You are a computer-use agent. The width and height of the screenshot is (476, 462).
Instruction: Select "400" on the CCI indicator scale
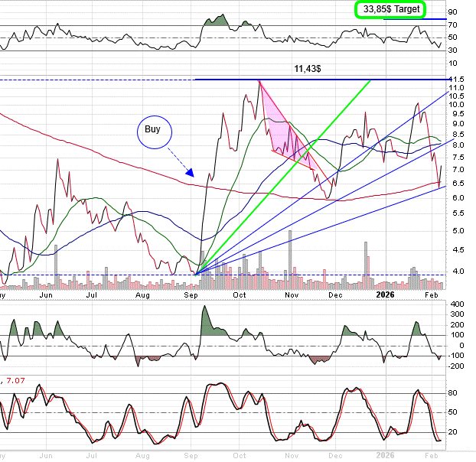tap(457, 304)
